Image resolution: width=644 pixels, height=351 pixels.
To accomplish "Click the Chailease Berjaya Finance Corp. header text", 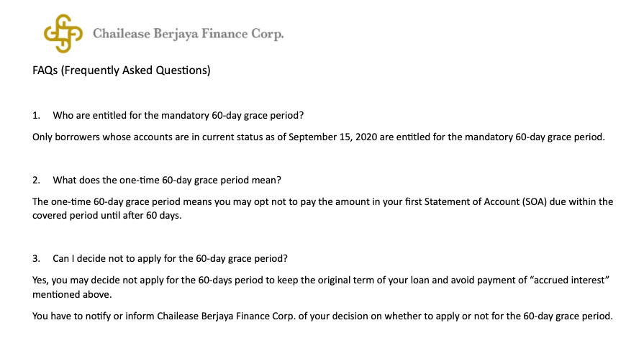I will (x=188, y=34).
